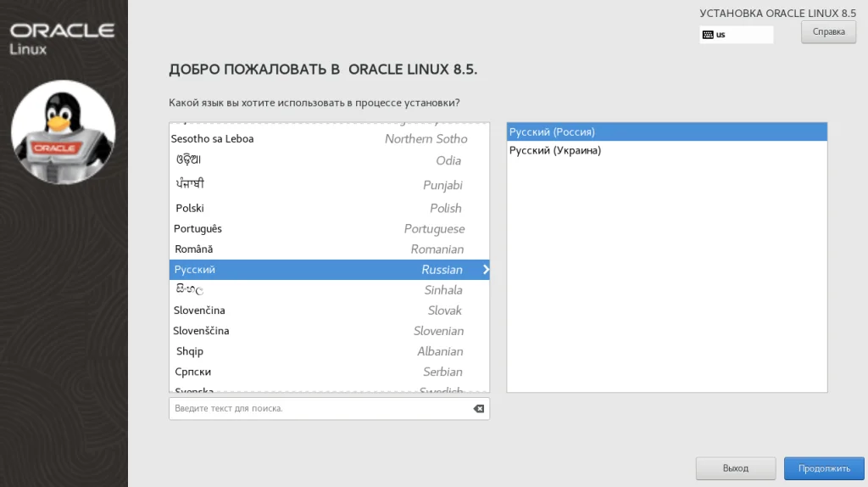The width and height of the screenshot is (868, 487).
Task: Click the keyboard layout icon
Action: (707, 35)
